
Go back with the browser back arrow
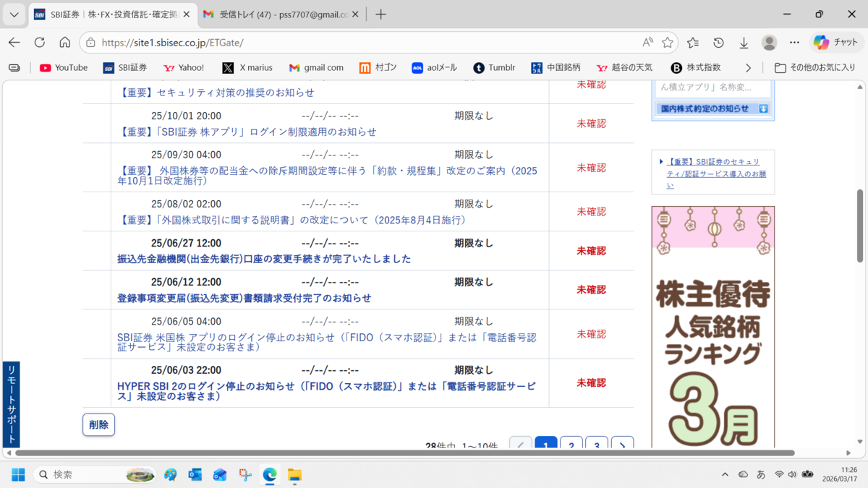tap(14, 43)
